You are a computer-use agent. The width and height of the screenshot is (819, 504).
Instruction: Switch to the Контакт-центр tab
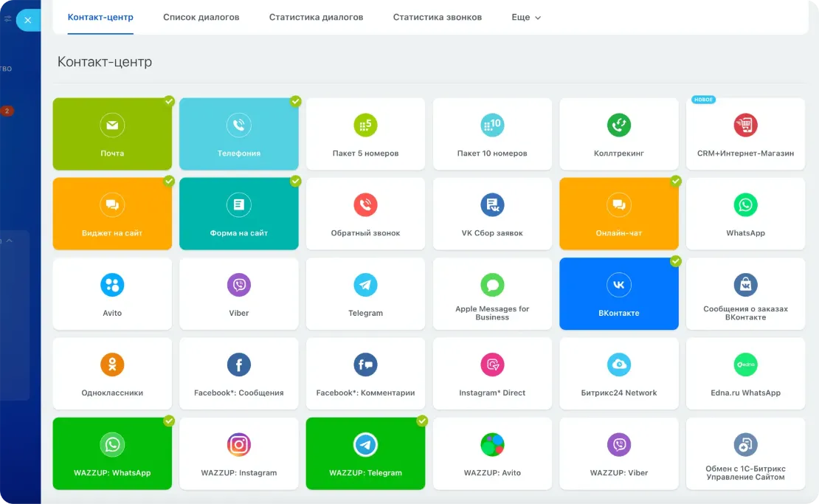(100, 17)
